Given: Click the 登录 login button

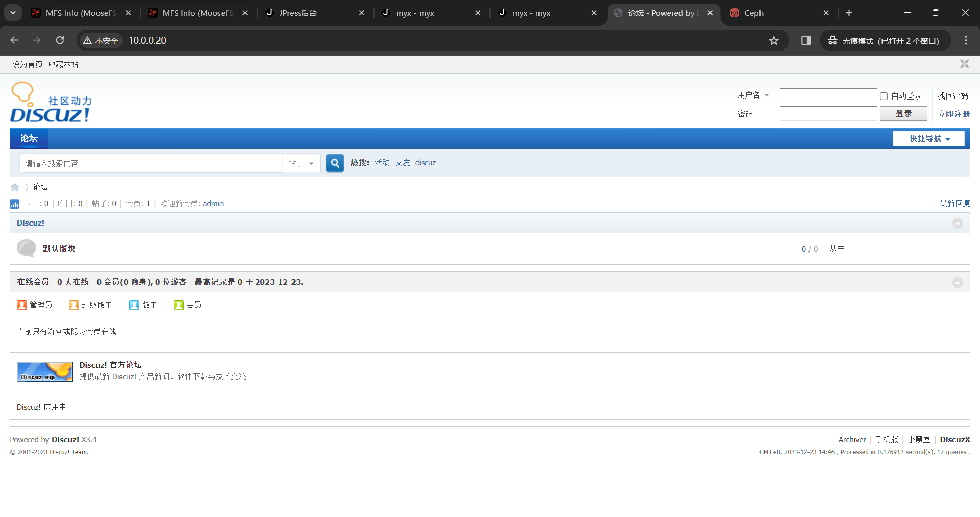Looking at the screenshot, I should [x=903, y=113].
